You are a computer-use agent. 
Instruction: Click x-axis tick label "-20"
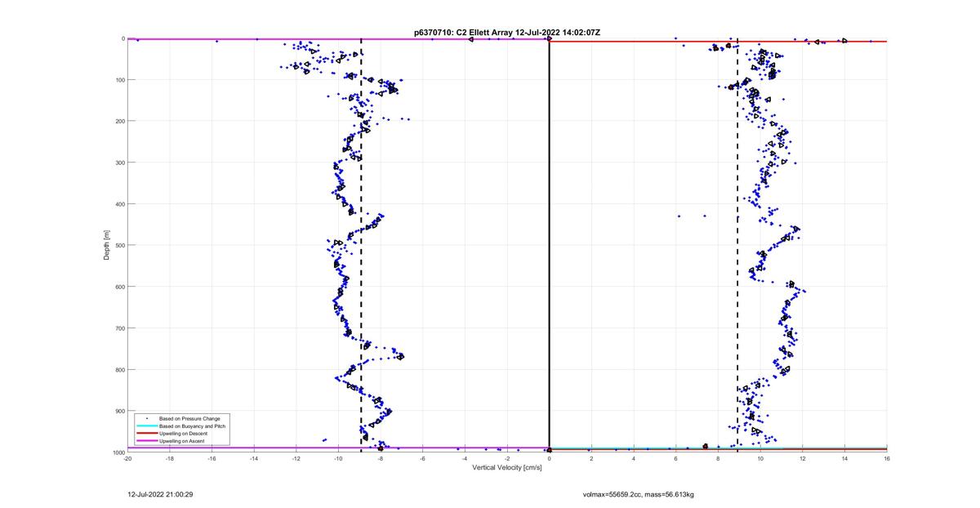pos(127,459)
